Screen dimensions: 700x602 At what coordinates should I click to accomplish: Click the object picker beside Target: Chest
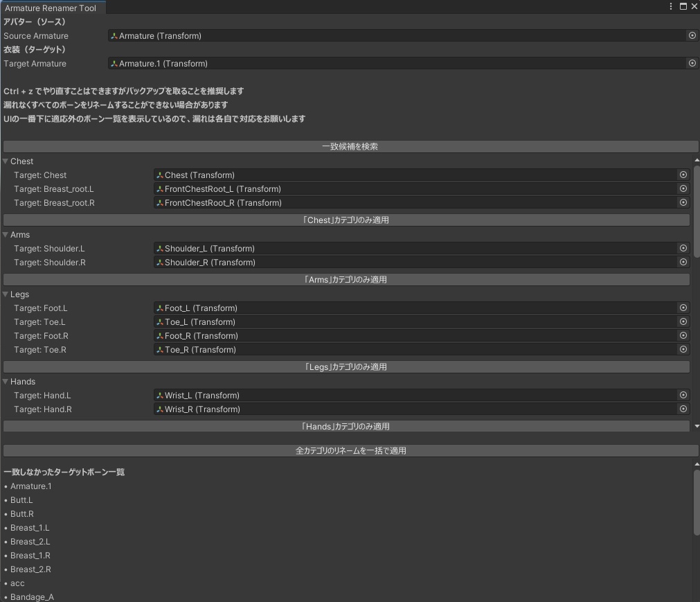(x=683, y=175)
